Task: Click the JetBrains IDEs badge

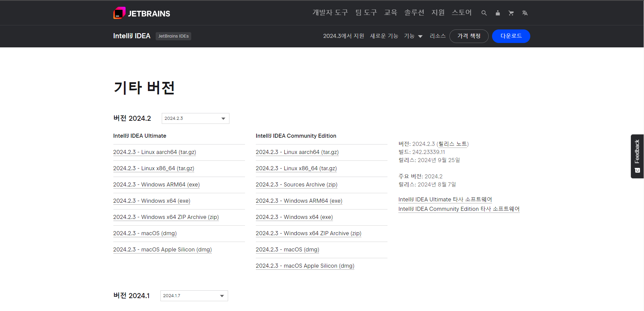Action: point(173,36)
